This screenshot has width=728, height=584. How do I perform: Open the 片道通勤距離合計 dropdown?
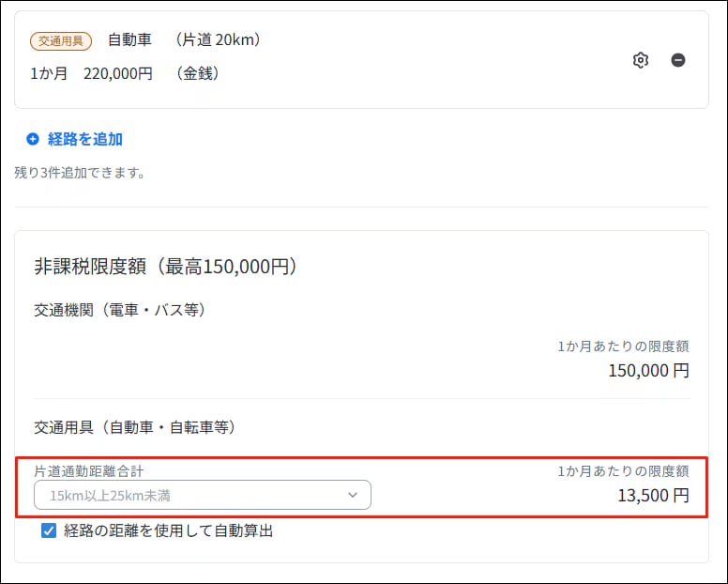click(x=202, y=495)
